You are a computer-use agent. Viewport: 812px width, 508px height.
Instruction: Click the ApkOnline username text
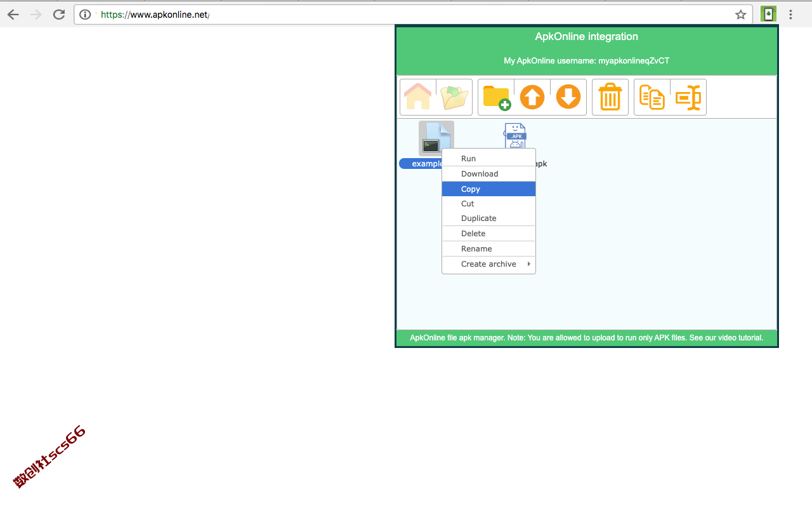(587, 61)
